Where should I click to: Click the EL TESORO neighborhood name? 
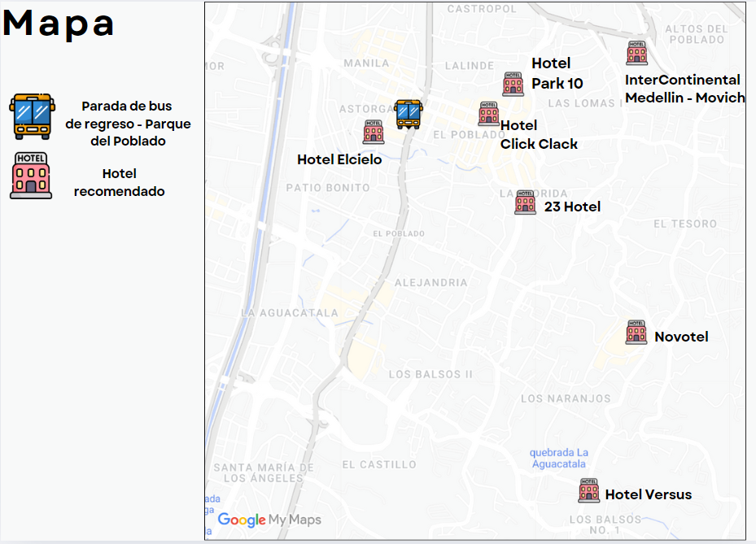click(685, 224)
